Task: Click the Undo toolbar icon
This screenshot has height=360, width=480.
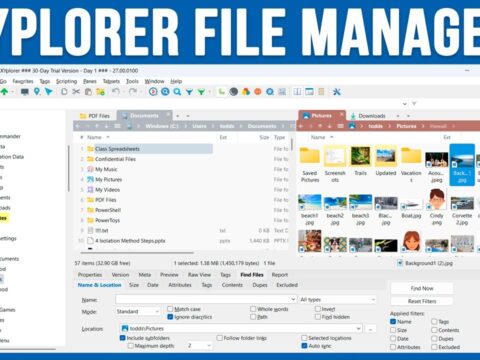Action: point(116,92)
